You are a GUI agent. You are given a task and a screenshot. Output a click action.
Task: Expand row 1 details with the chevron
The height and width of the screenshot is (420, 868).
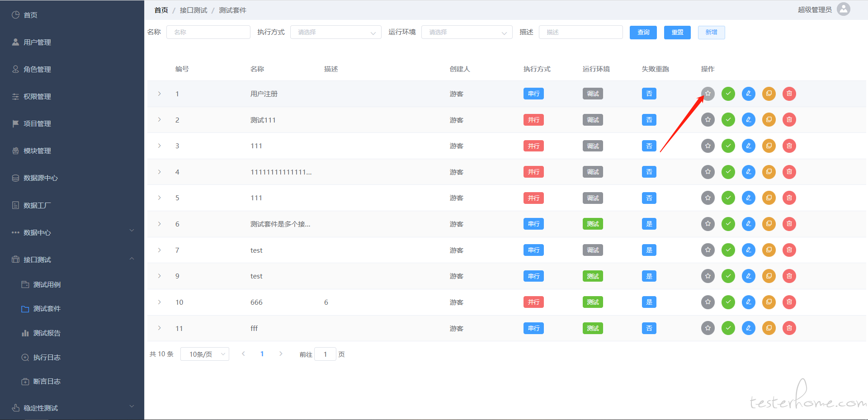click(x=160, y=94)
